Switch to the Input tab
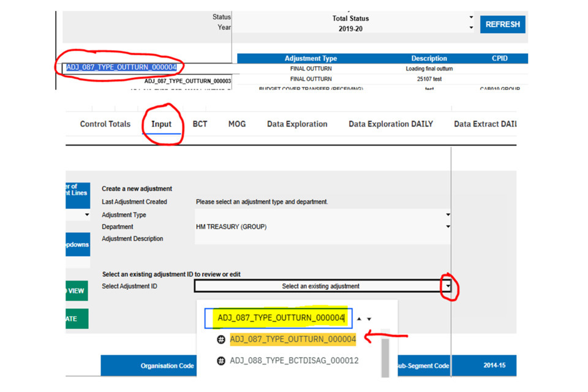The height and width of the screenshot is (392, 588). [x=162, y=124]
